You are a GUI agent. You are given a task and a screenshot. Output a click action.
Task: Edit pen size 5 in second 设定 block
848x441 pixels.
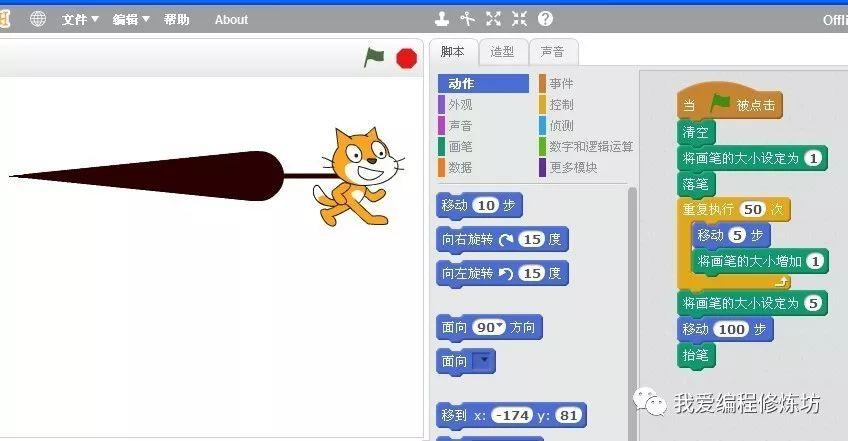(813, 303)
